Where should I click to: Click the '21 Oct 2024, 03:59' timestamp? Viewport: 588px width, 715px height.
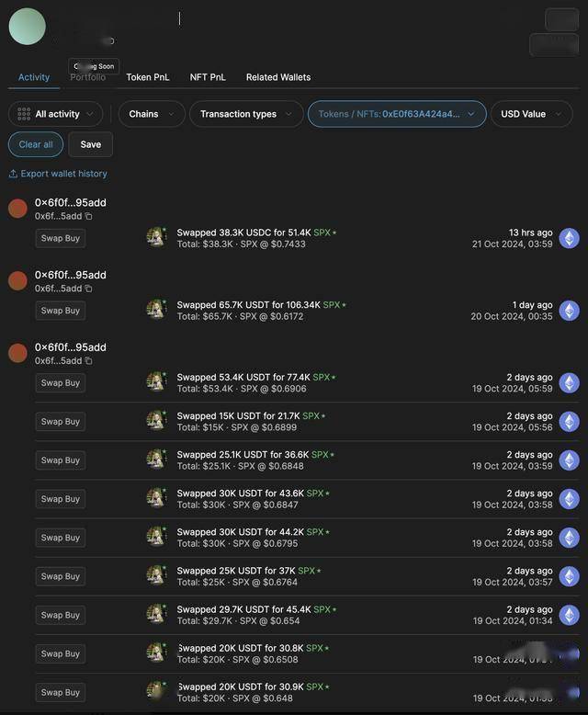513,244
